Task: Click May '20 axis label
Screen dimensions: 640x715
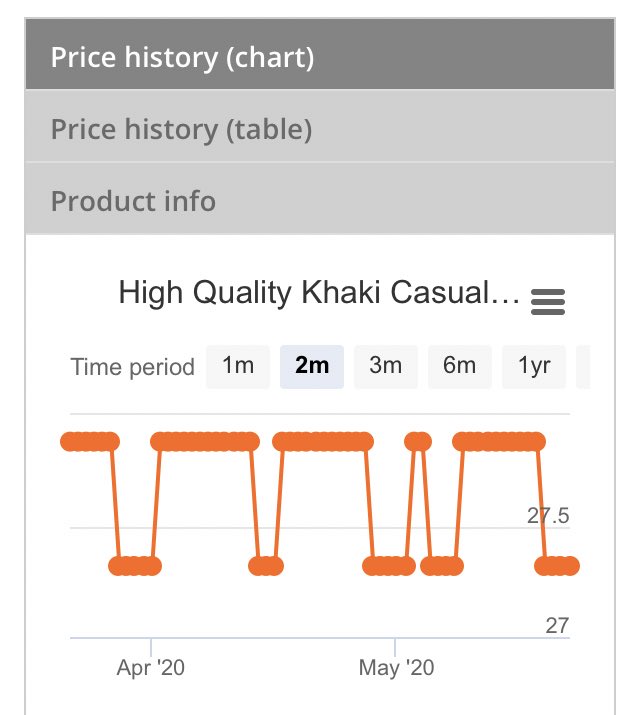Action: click(x=396, y=668)
